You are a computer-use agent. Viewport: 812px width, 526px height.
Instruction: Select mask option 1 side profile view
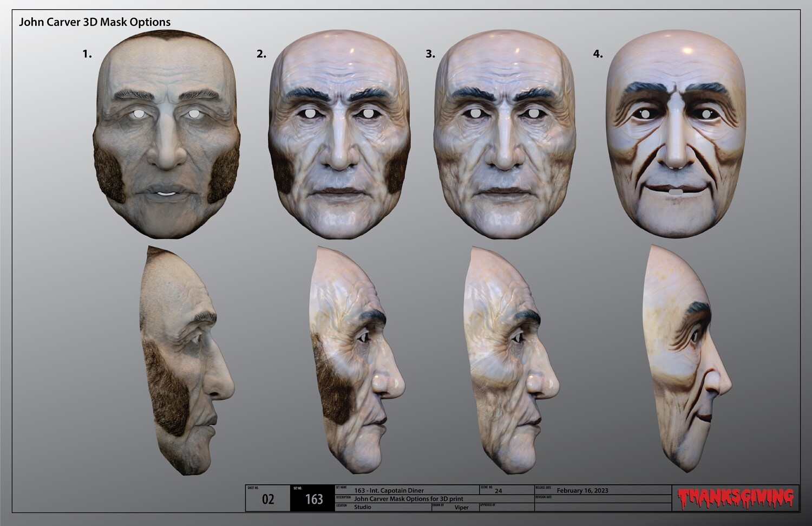[187, 361]
